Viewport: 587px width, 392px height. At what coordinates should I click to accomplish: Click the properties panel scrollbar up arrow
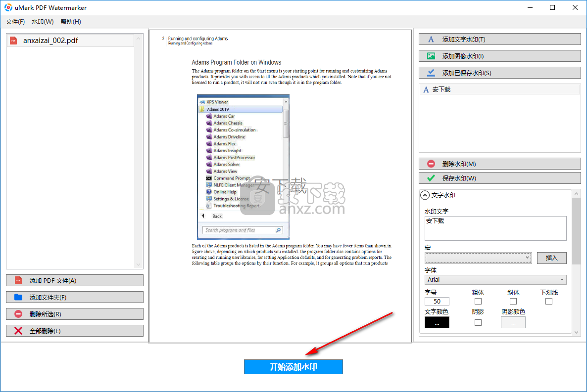(576, 194)
